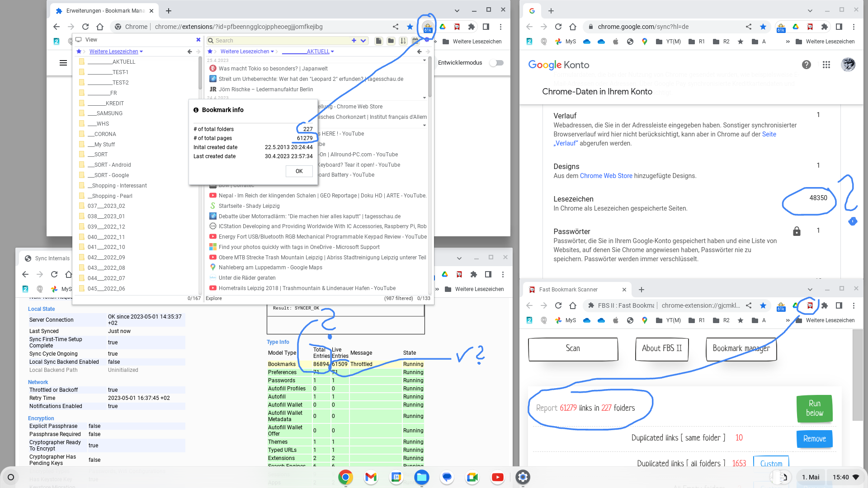Viewport: 868px width, 488px height.
Task: Click the Scan button in Fast Bookmark Scanner
Action: click(573, 348)
